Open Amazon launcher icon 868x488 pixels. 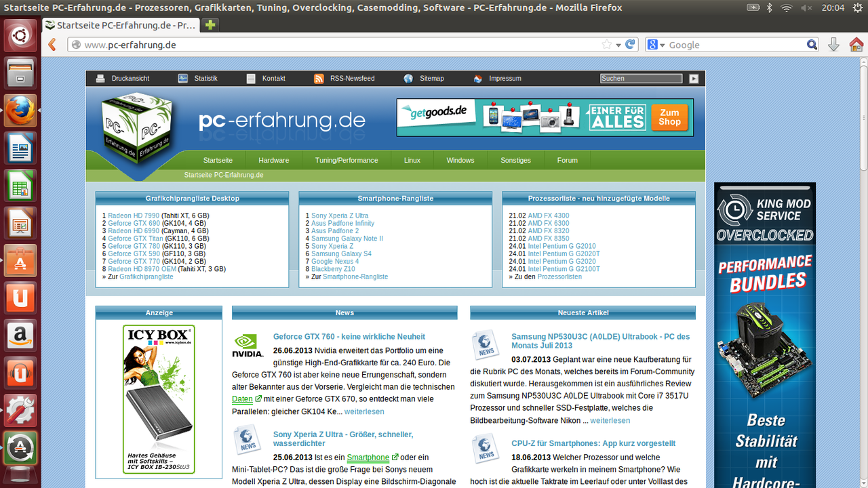click(20, 335)
